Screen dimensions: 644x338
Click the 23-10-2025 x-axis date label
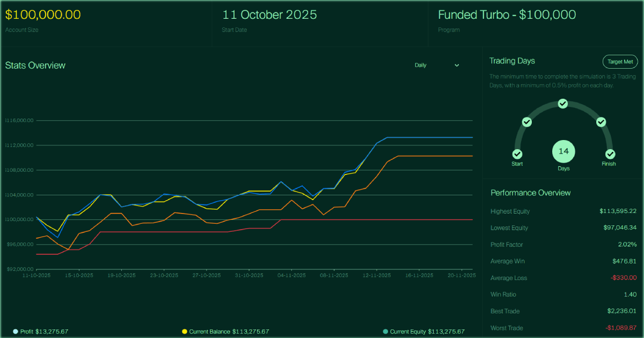click(164, 275)
